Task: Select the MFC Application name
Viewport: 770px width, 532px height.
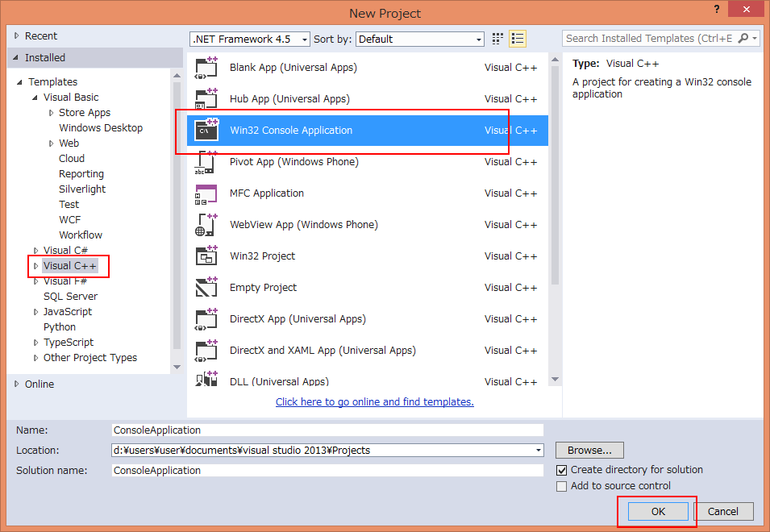Action: point(267,193)
